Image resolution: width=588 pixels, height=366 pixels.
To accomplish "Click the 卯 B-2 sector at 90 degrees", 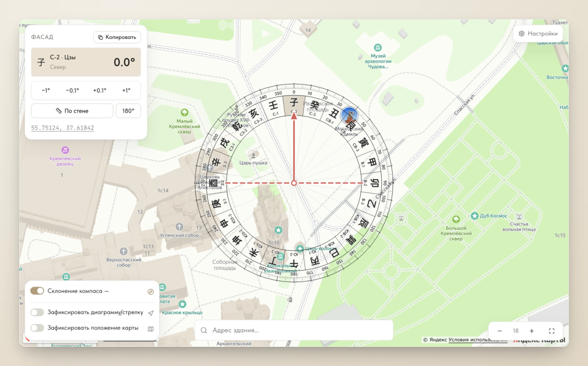I will pos(372,183).
